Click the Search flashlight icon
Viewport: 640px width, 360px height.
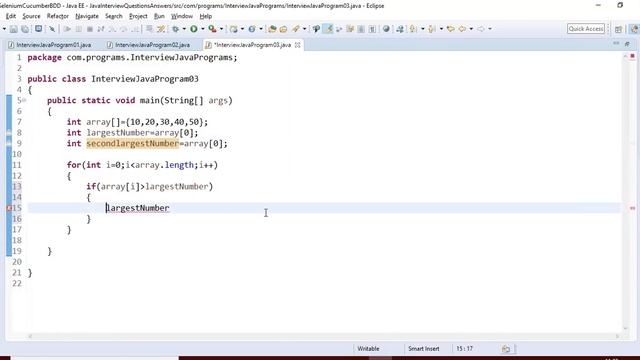(x=295, y=29)
